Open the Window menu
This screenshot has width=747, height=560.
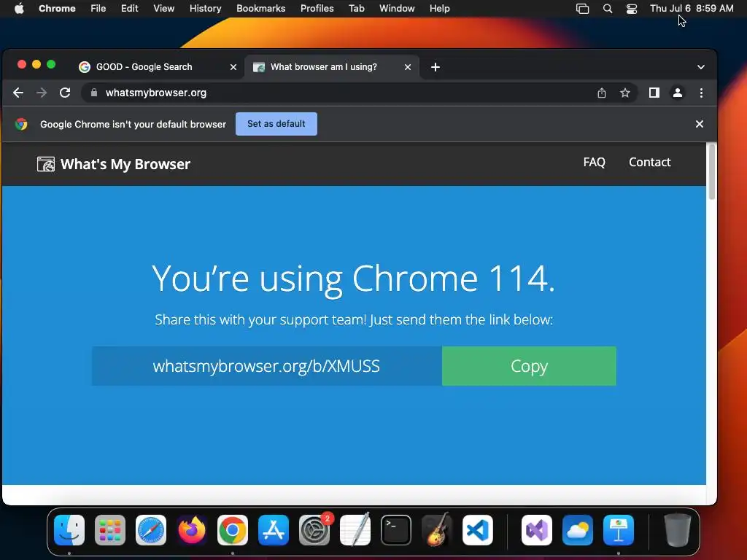pyautogui.click(x=397, y=9)
